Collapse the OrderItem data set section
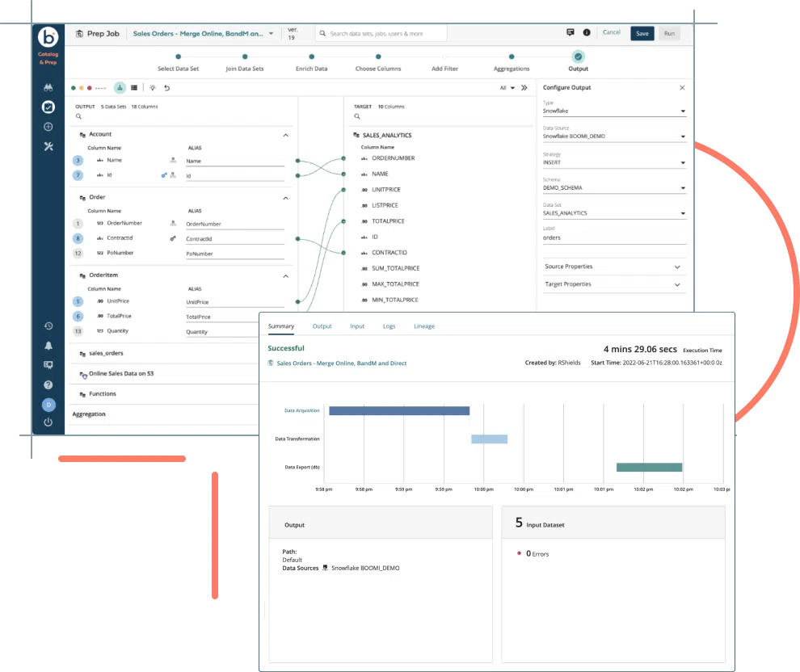Image resolution: width=800 pixels, height=672 pixels. 286,276
